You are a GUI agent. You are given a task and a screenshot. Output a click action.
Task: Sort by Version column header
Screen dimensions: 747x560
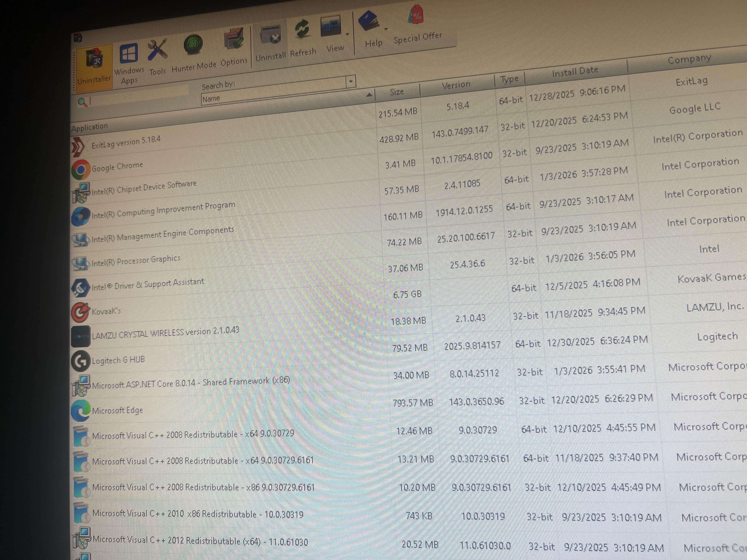tap(456, 85)
